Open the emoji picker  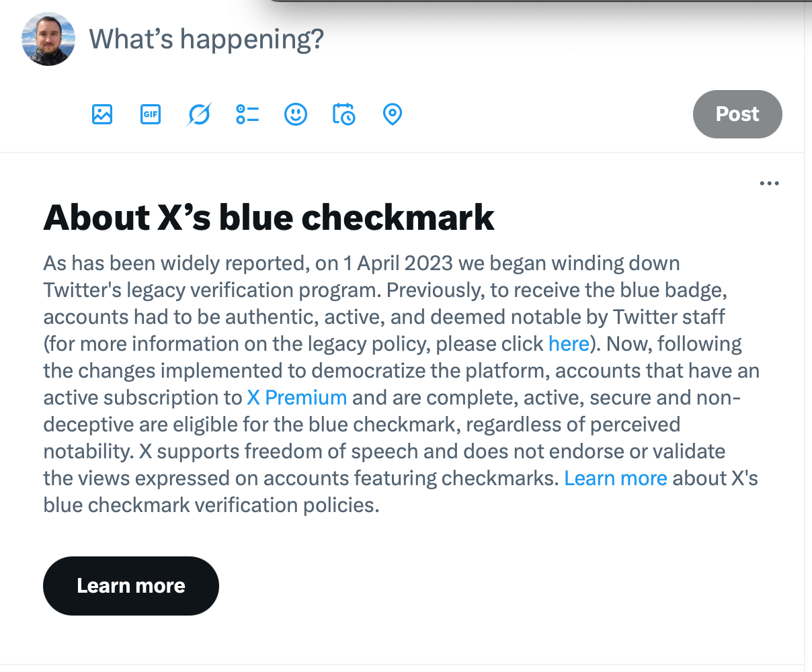pyautogui.click(x=296, y=114)
